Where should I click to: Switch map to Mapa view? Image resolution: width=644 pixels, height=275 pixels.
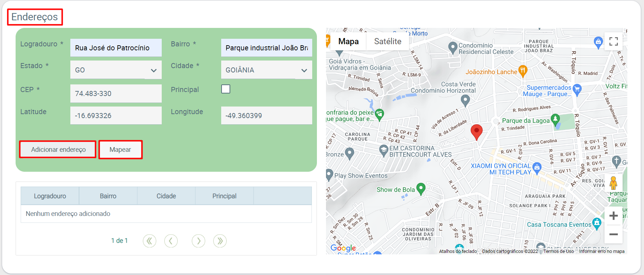(x=348, y=42)
